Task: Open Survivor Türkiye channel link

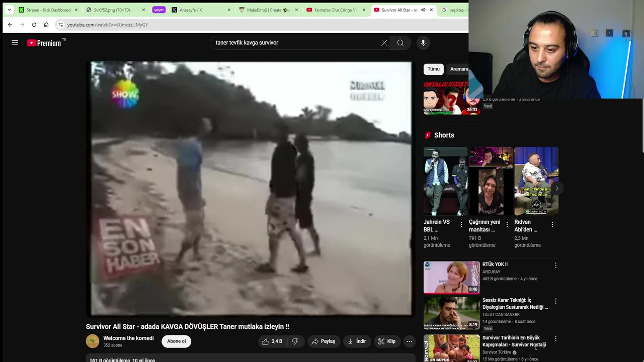Action: pyautogui.click(x=497, y=352)
